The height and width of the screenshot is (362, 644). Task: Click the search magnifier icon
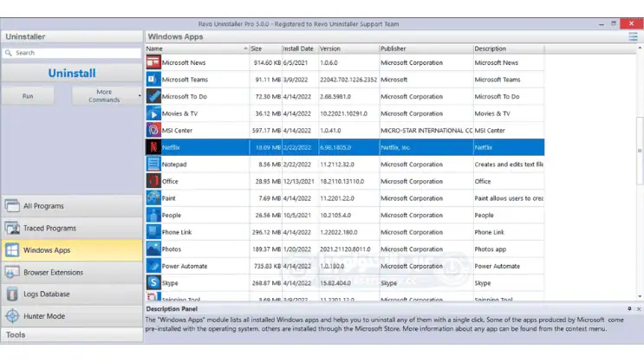(8, 53)
